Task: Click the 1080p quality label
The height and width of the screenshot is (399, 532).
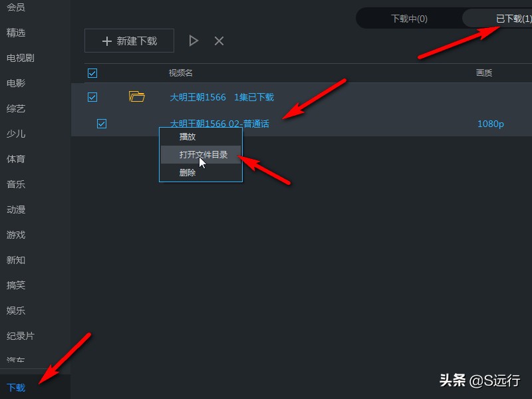Action: point(490,124)
